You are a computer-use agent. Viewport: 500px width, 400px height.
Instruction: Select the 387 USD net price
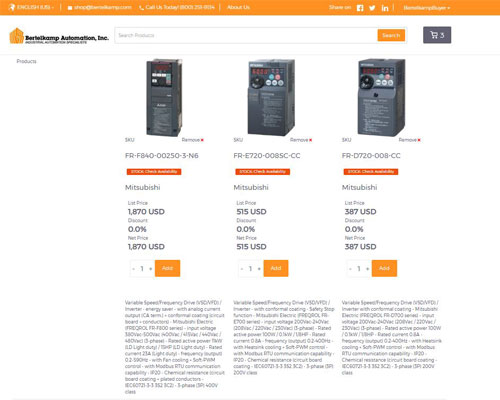361,247
